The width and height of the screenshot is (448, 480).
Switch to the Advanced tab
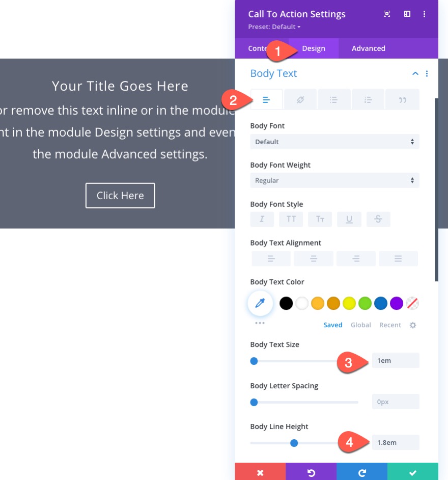[x=368, y=48]
